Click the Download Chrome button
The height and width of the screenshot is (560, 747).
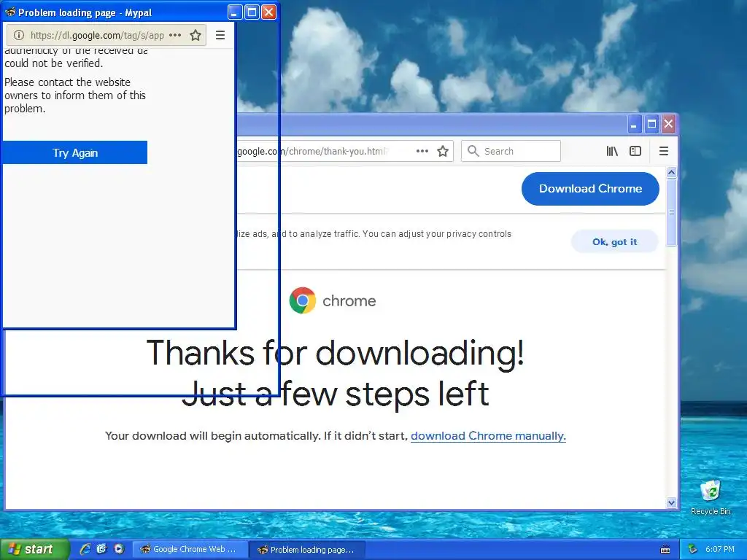coord(590,189)
